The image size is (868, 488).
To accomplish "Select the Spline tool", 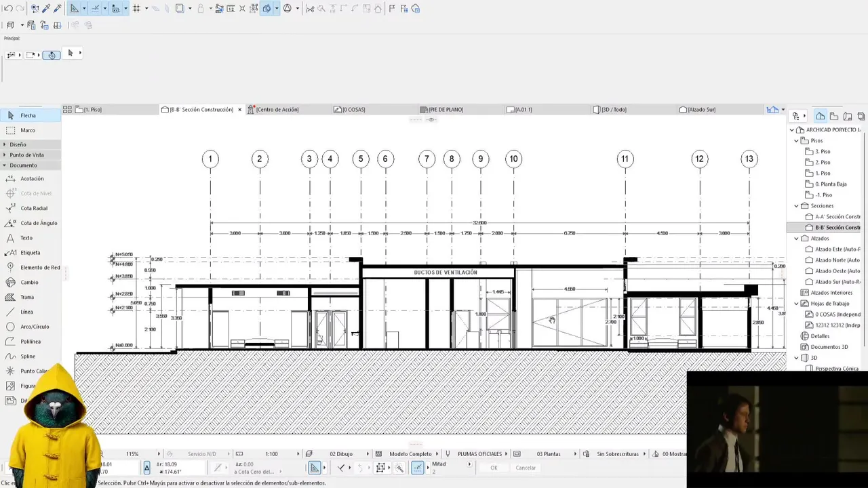I will 31,357.
